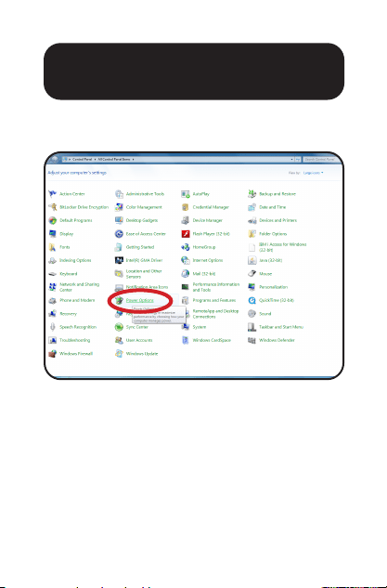Screen dimensions: 387x588
Task: Launch Flash Player (32-bit) icon
Action: tap(186, 234)
